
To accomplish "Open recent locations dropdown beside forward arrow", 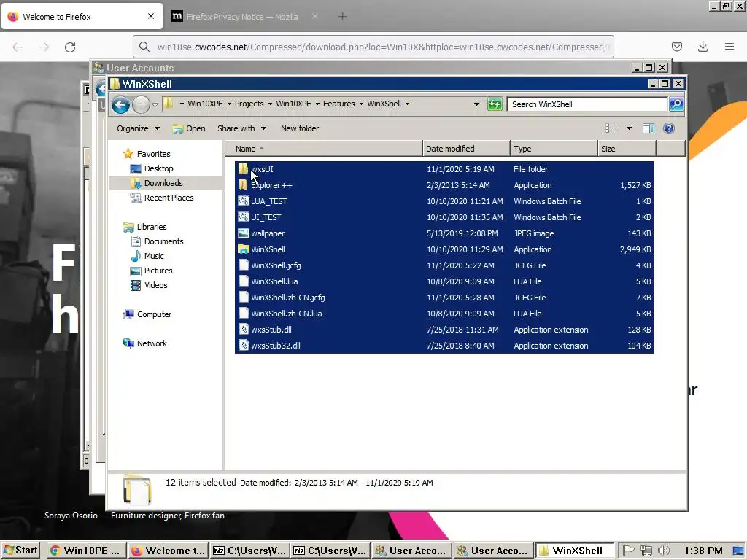I will (x=155, y=105).
